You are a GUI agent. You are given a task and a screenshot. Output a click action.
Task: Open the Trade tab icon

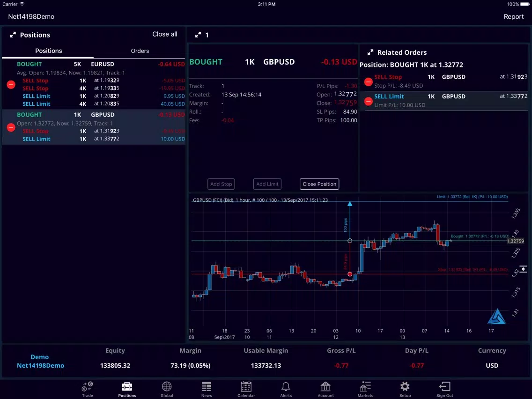pos(87,386)
